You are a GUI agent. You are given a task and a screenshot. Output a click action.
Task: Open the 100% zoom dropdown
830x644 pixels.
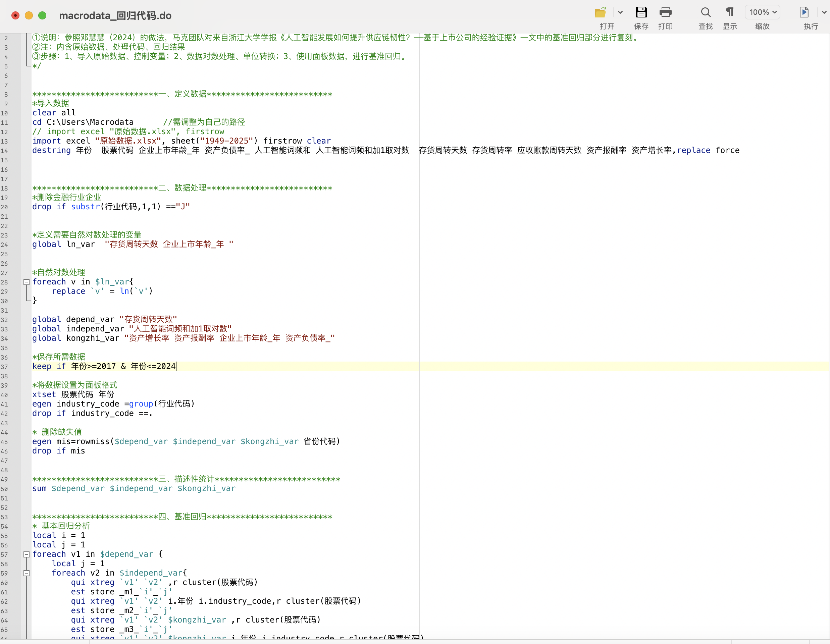[762, 12]
